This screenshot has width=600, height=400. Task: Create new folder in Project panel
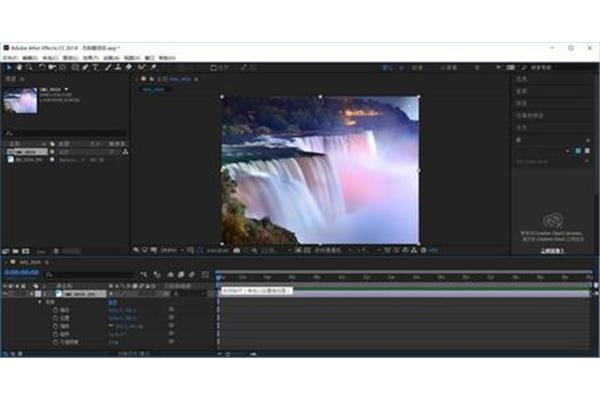click(16, 251)
